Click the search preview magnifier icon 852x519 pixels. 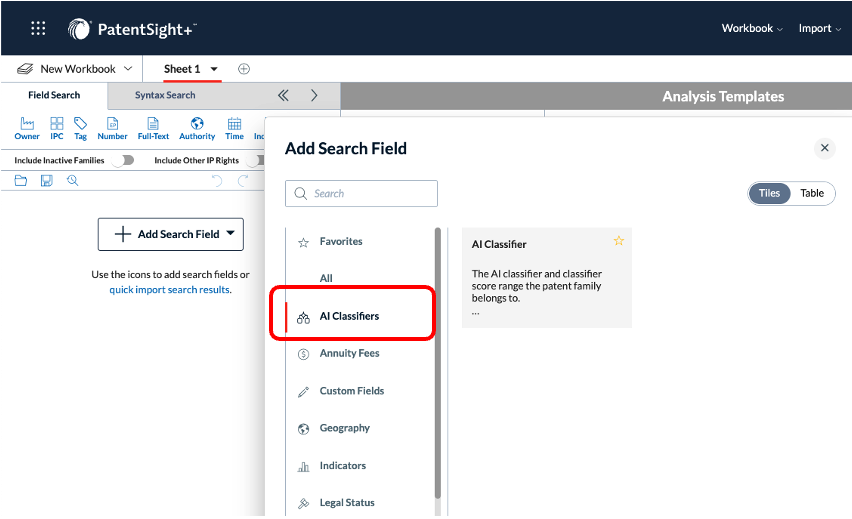[x=72, y=180]
